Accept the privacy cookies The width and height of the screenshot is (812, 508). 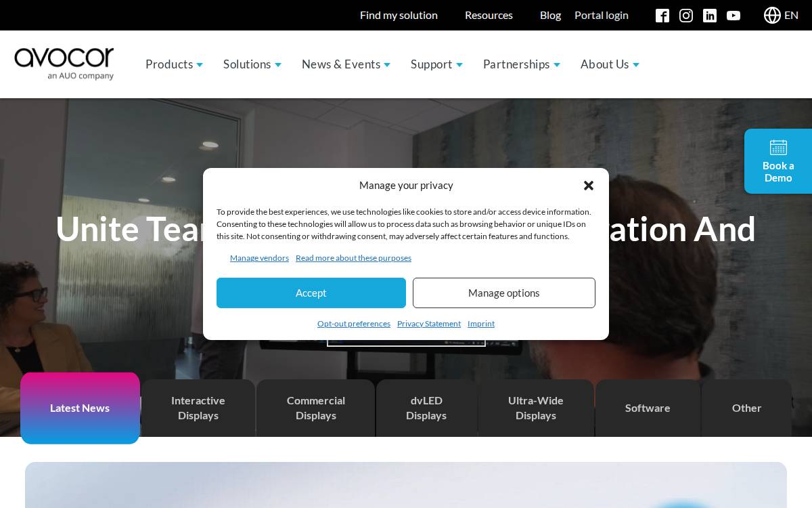coord(311,293)
